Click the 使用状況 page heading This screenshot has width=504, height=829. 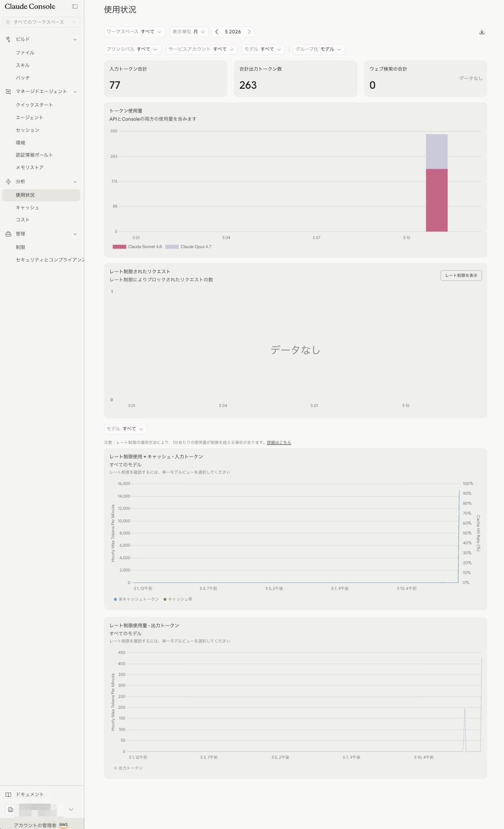tap(120, 9)
